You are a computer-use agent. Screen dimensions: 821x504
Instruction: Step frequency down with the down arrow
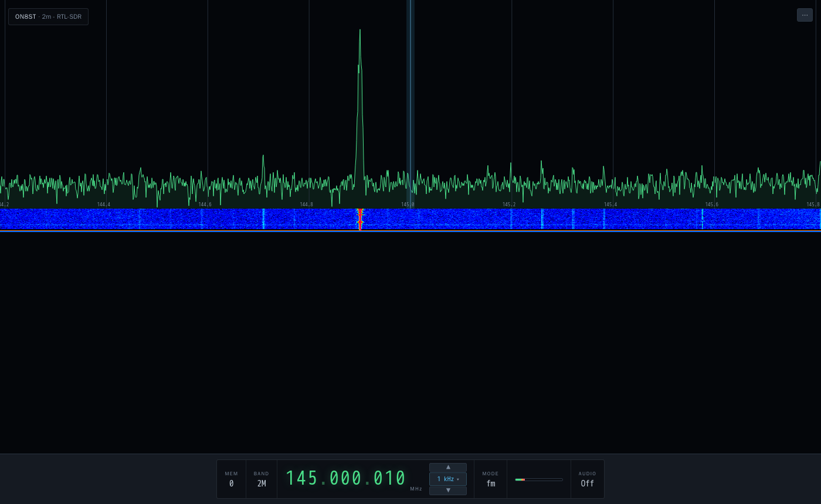point(448,491)
